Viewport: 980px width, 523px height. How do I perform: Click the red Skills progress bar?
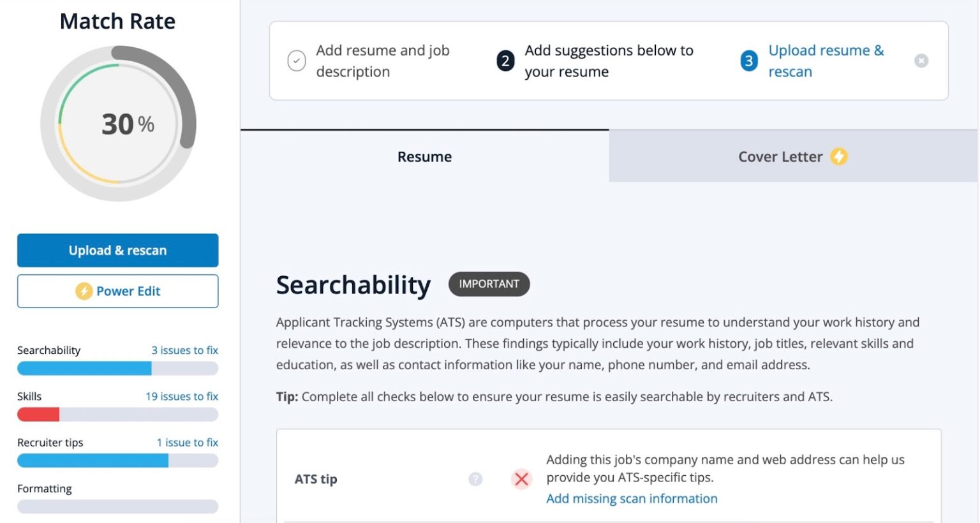click(38, 415)
